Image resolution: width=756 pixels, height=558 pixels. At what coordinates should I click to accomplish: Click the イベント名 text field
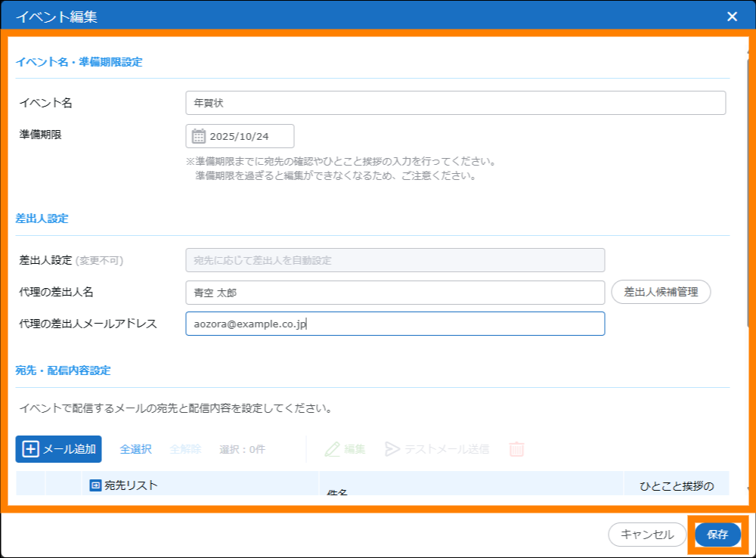coord(455,103)
